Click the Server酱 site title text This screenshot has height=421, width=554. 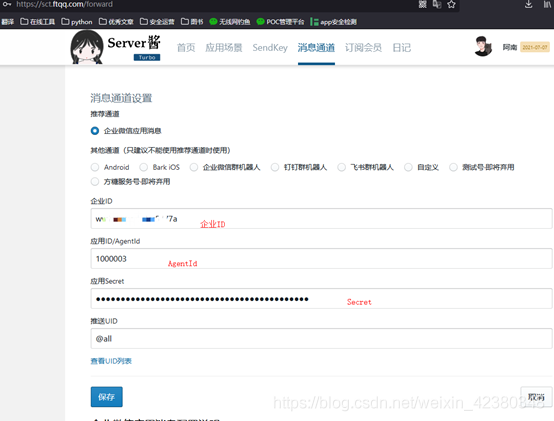pos(134,43)
